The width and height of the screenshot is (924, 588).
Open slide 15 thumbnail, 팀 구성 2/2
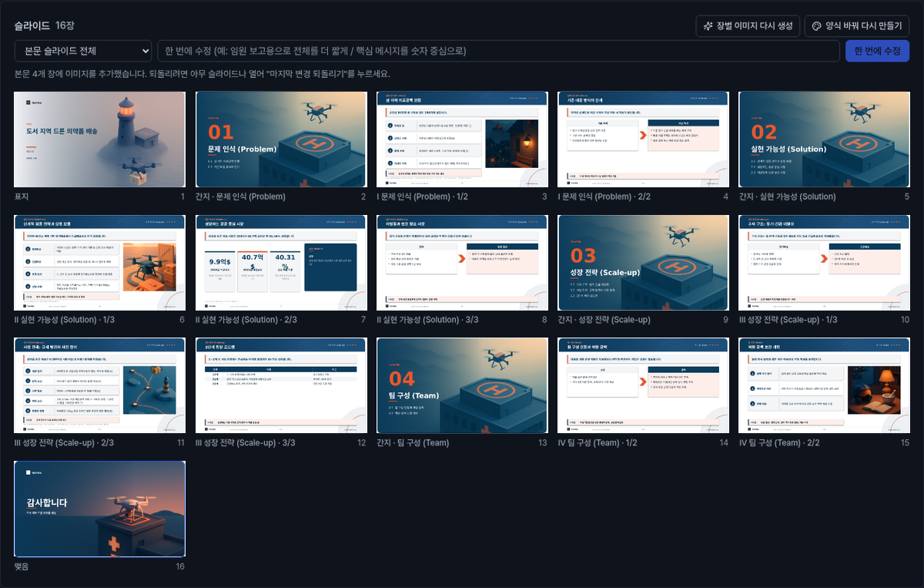(824, 386)
